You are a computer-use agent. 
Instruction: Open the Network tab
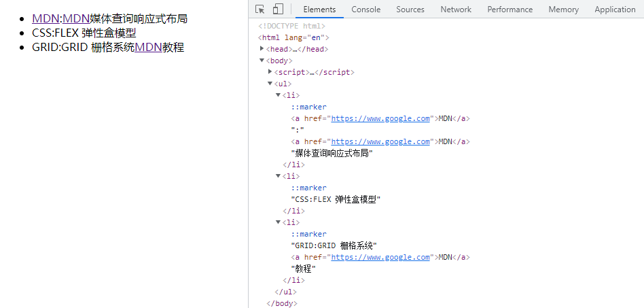point(456,9)
